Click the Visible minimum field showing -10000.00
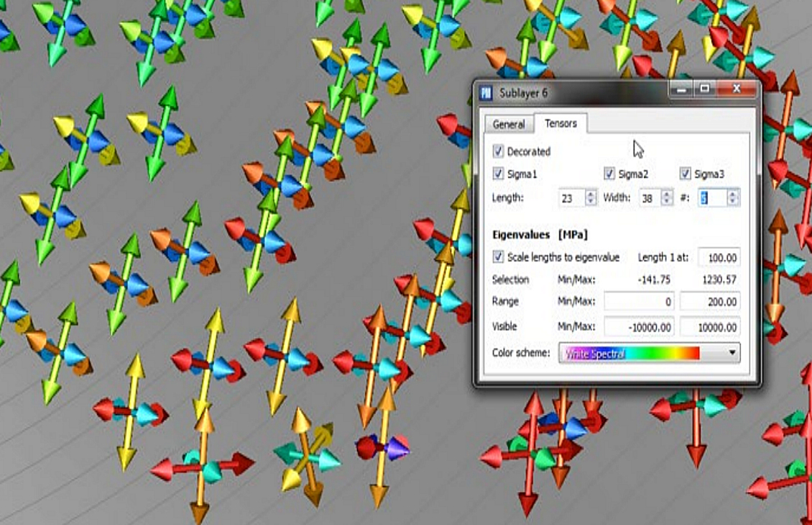 (639, 327)
